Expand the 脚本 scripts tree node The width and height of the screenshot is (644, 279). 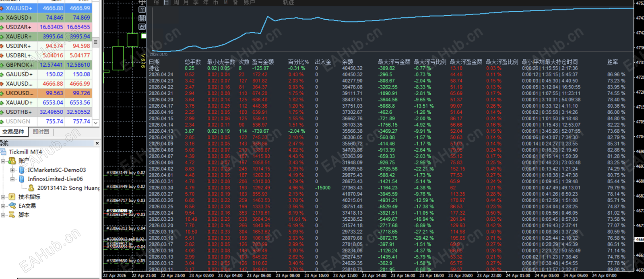point(3,215)
